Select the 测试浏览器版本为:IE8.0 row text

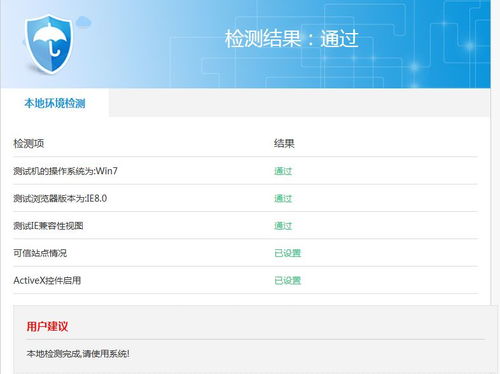click(x=60, y=198)
